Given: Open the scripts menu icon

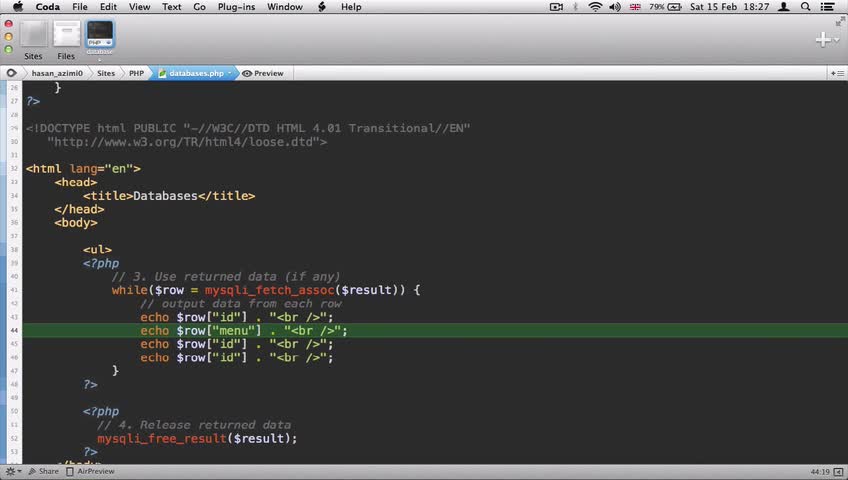Looking at the screenshot, I should (322, 6).
